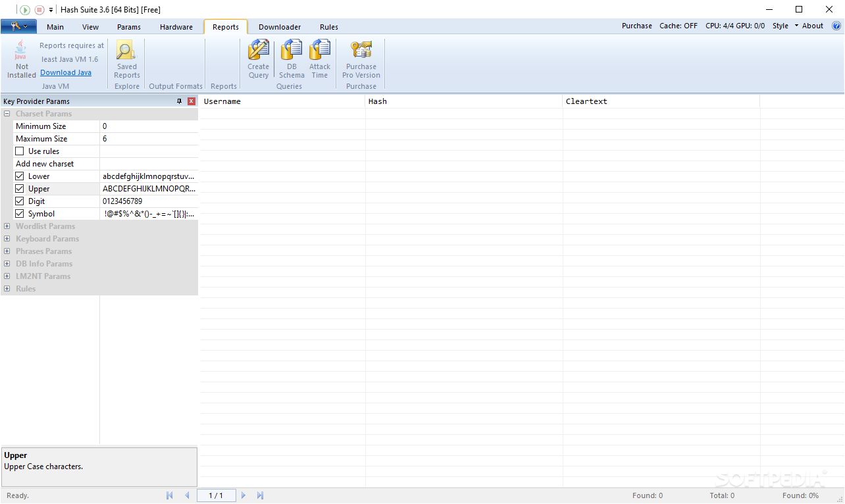845x504 pixels.
Task: Expand the Wordlist Params section
Action: (x=7, y=226)
